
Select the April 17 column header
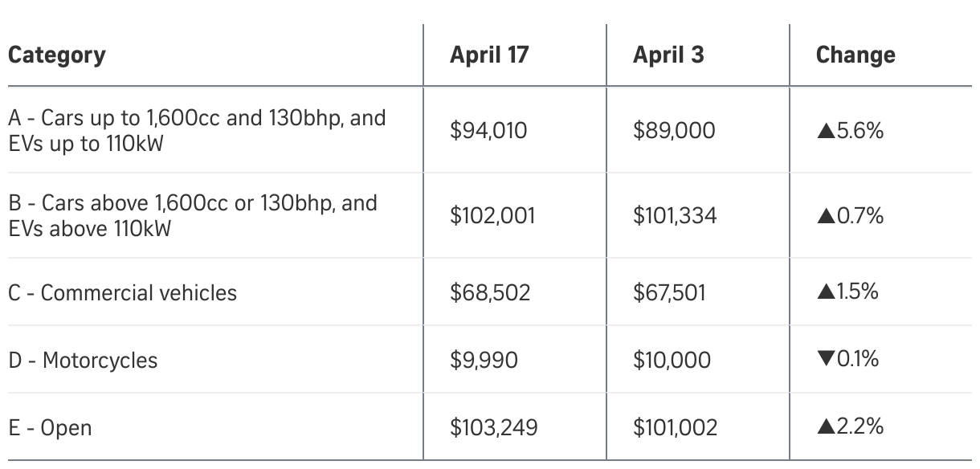point(489,55)
